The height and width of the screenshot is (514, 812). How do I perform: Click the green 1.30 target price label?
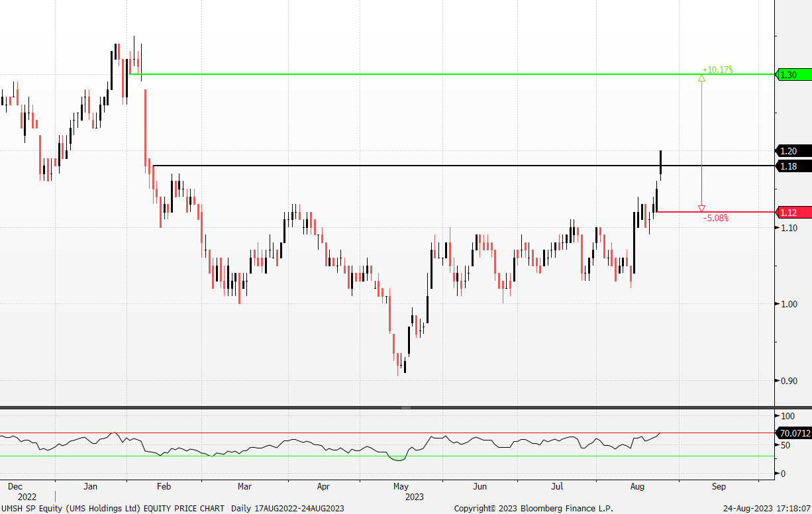pos(793,74)
